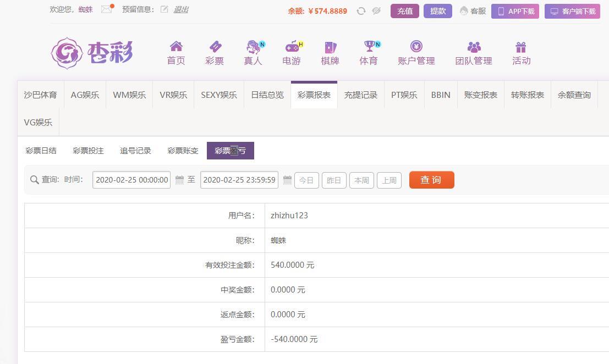Open 棋牌 card games icon
The height and width of the screenshot is (364, 609).
pyautogui.click(x=330, y=47)
